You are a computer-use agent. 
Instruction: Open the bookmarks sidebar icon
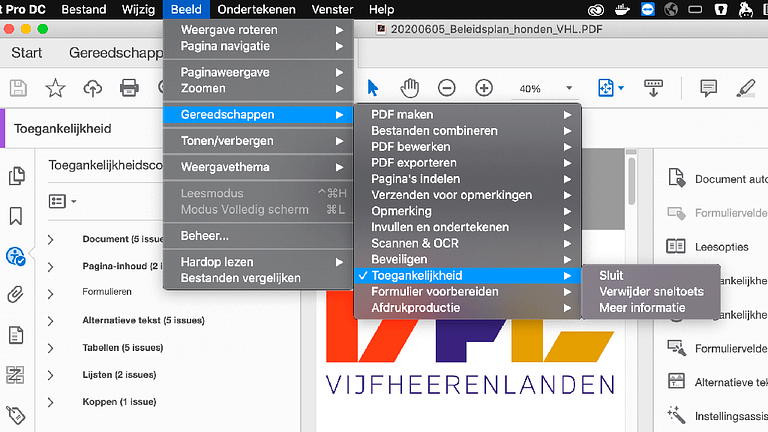[16, 216]
